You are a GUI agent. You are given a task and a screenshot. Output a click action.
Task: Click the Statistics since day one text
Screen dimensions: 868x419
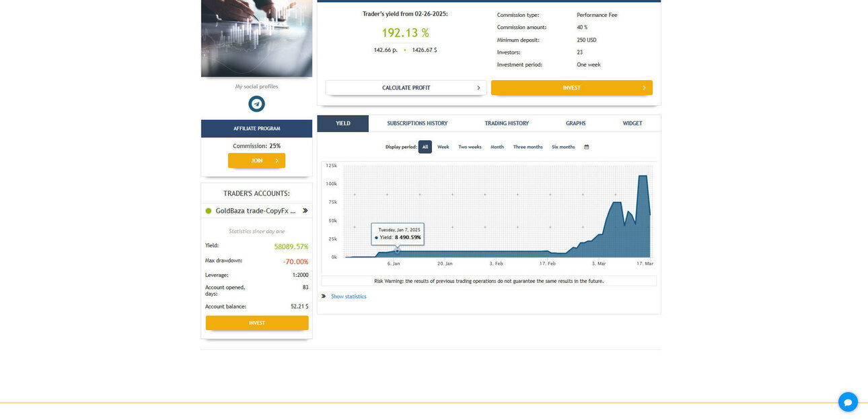[x=256, y=231]
